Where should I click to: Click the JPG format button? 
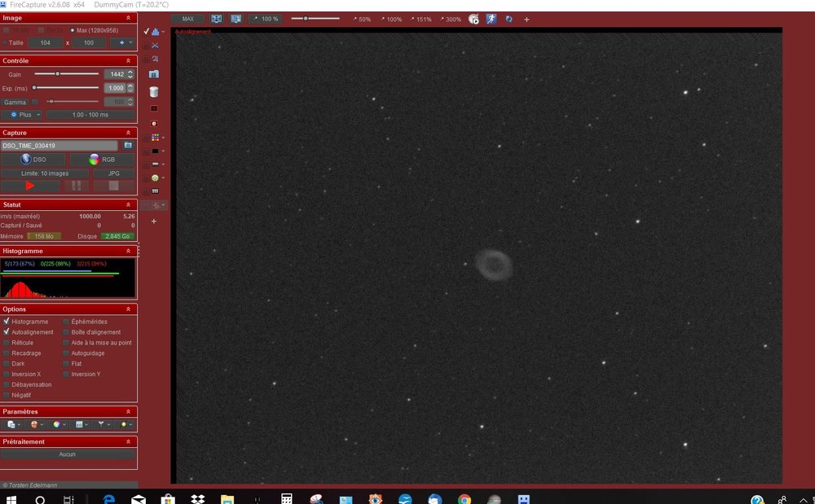tap(114, 173)
